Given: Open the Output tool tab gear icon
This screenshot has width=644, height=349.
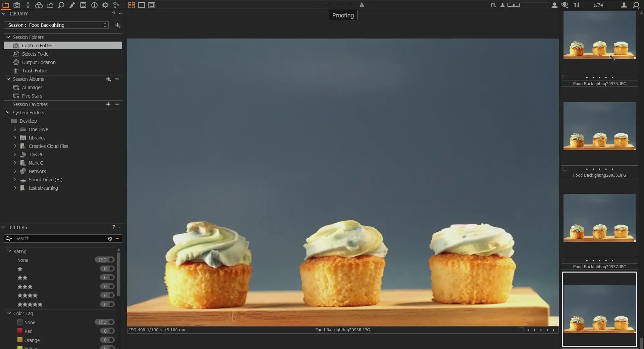Looking at the screenshot, I should (x=105, y=5).
